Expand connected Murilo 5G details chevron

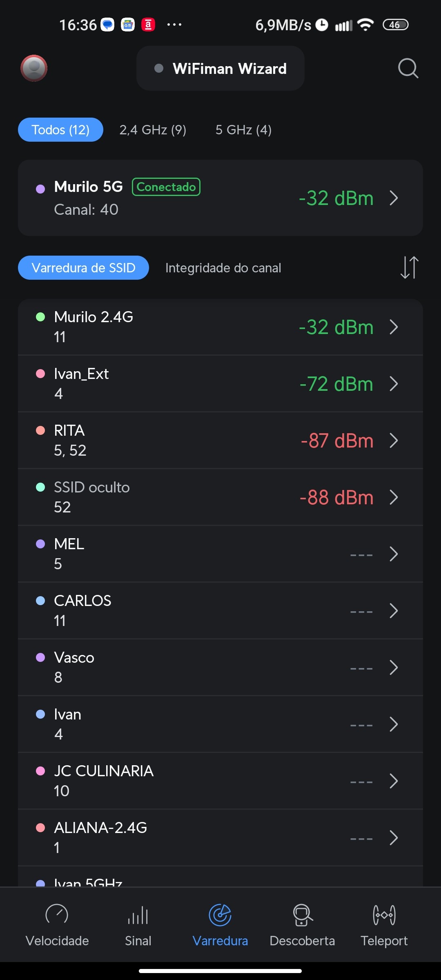tap(394, 198)
